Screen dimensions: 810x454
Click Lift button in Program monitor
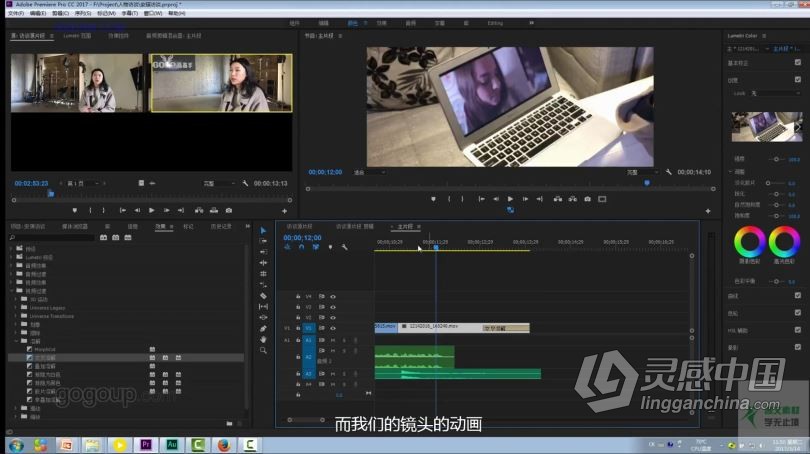tap(558, 199)
